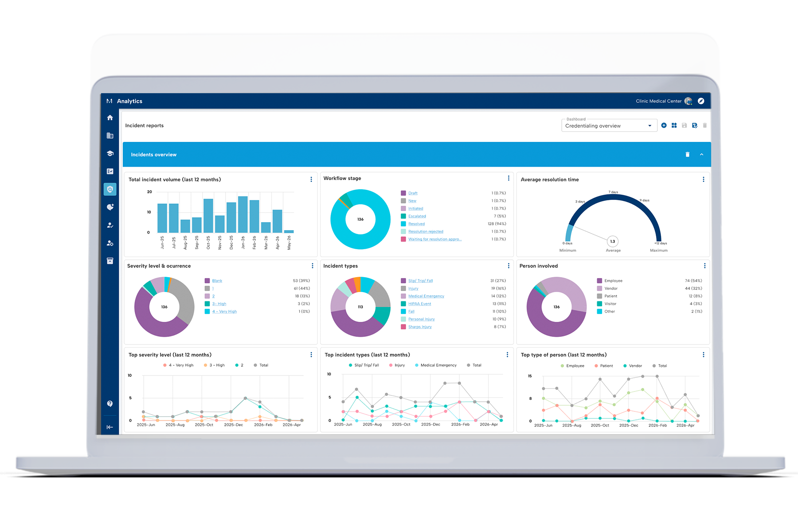Click the add dashboard plus icon
Viewport: 798px width, 532px height.
664,125
